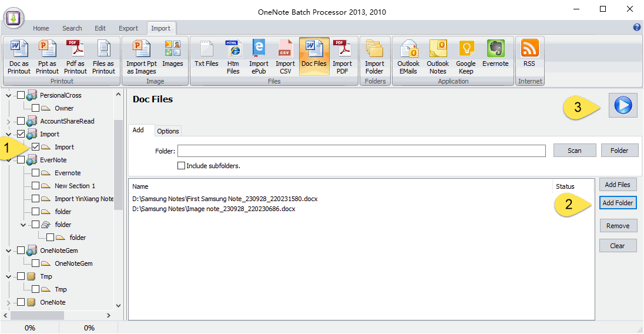Click the Scan button
Screen dimensions: 644x334
tap(575, 151)
